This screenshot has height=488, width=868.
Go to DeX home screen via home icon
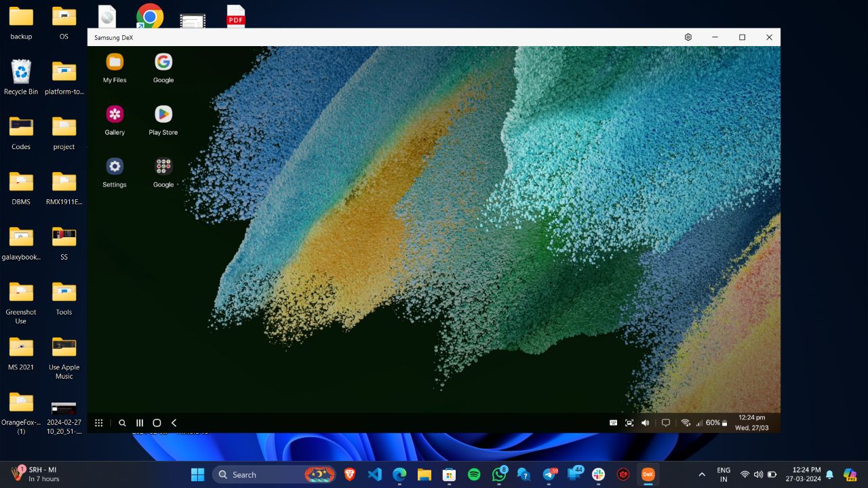tap(157, 422)
